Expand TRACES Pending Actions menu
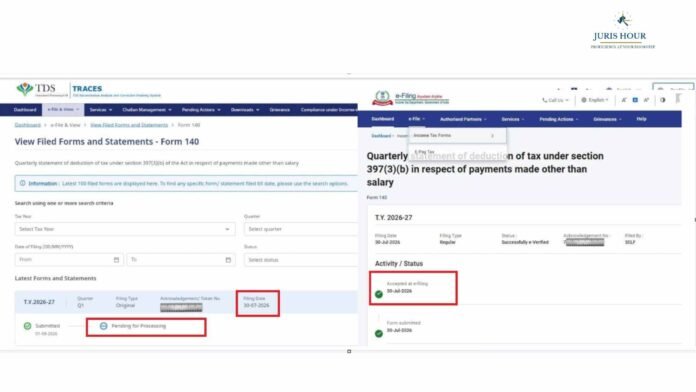Image resolution: width=696 pixels, height=392 pixels. [201, 110]
